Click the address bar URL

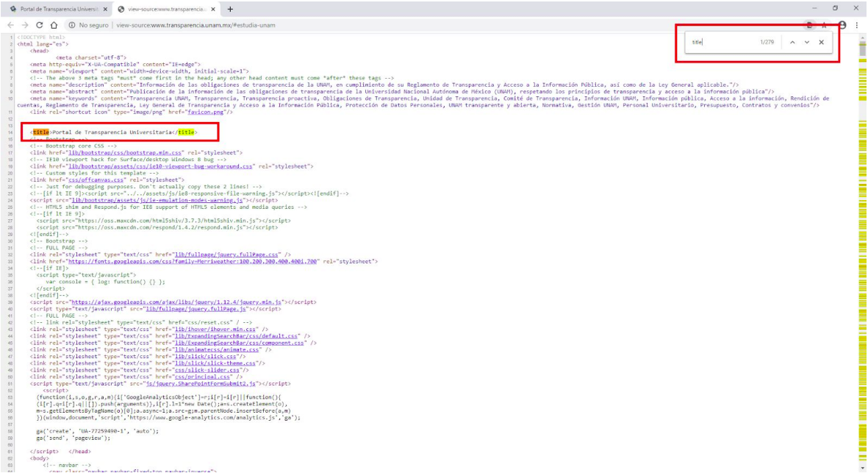(x=196, y=25)
